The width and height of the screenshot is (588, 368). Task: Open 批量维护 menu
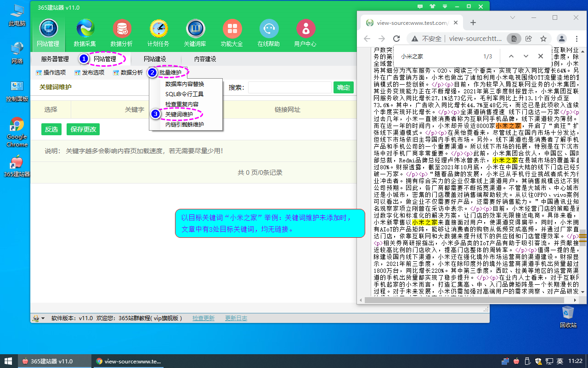pos(170,72)
